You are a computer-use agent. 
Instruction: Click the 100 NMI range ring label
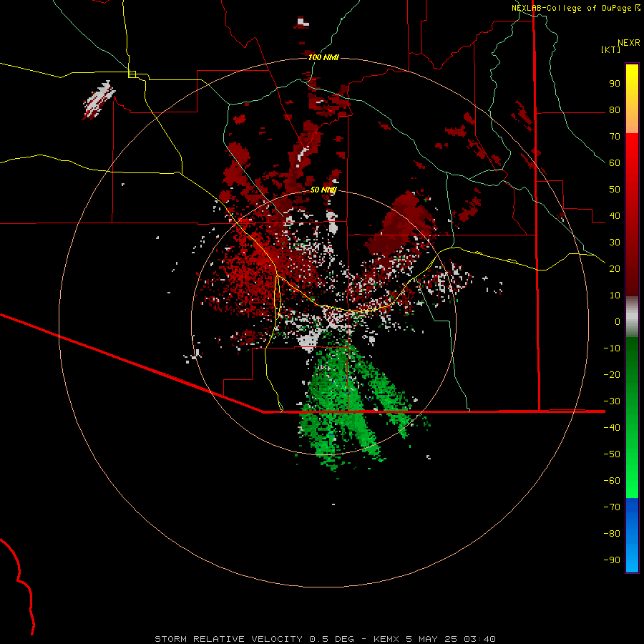[323, 57]
